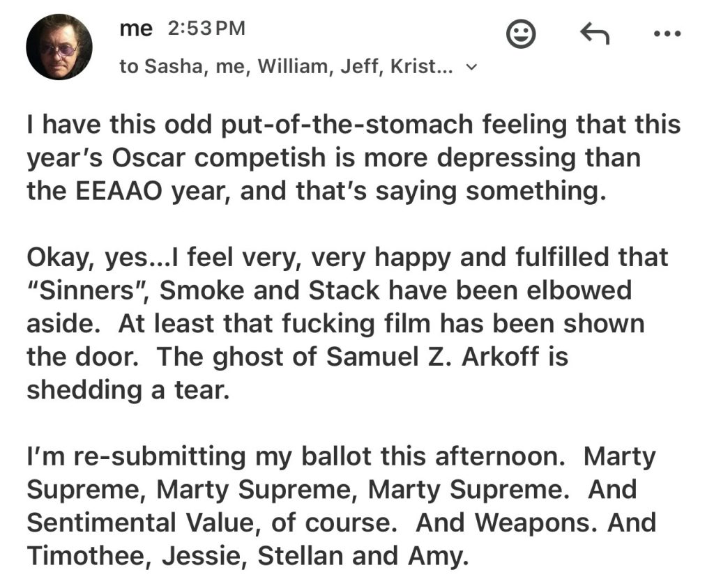Click the quoted word "Sinners" in the body
The image size is (714, 588).
(x=88, y=291)
